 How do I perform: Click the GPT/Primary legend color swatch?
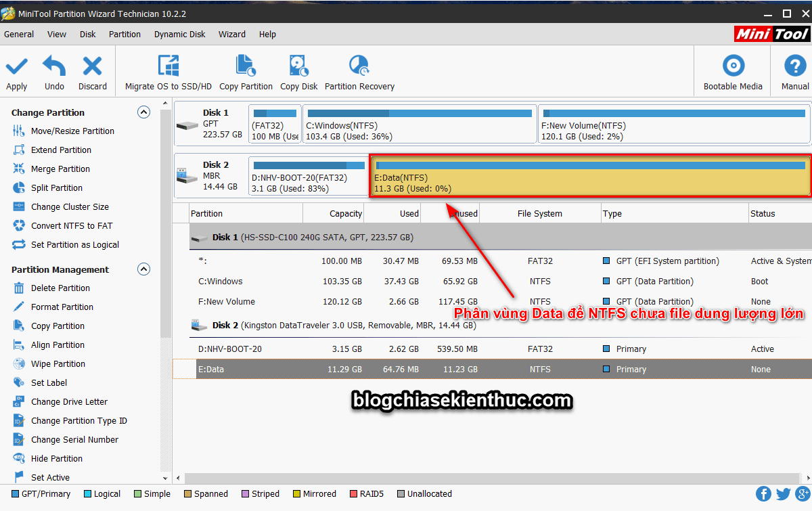(x=15, y=494)
